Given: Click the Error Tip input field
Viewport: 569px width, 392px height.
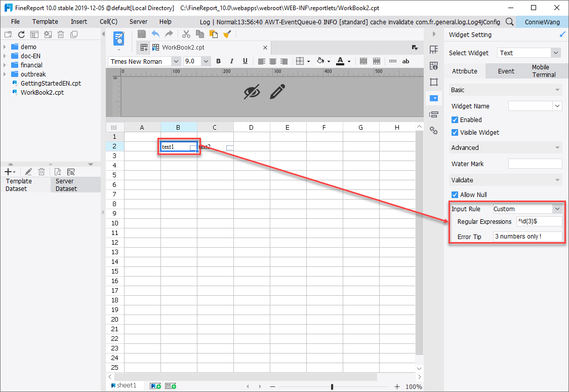Looking at the screenshot, I should [x=527, y=237].
